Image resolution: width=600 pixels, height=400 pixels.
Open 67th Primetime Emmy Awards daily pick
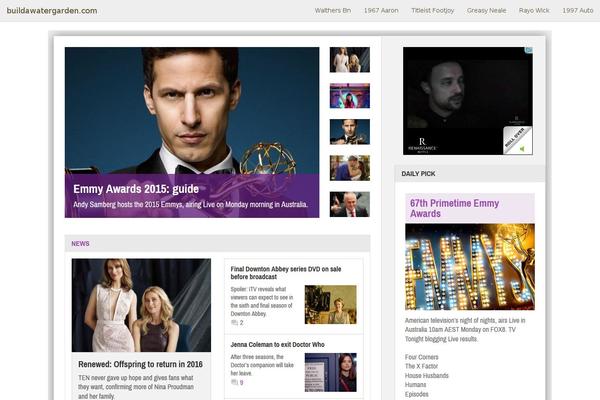pos(454,208)
